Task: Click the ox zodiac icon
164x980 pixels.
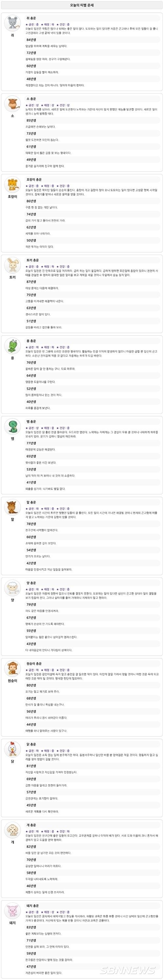Action: pos(12,104)
